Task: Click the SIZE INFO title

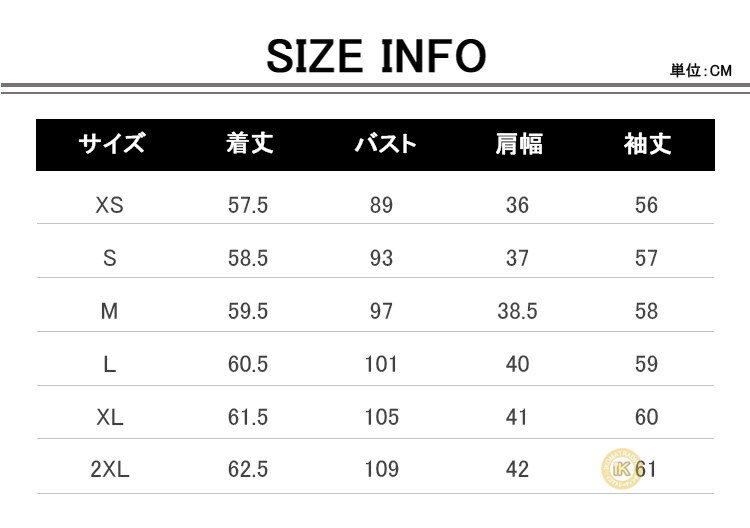Action: (x=375, y=56)
